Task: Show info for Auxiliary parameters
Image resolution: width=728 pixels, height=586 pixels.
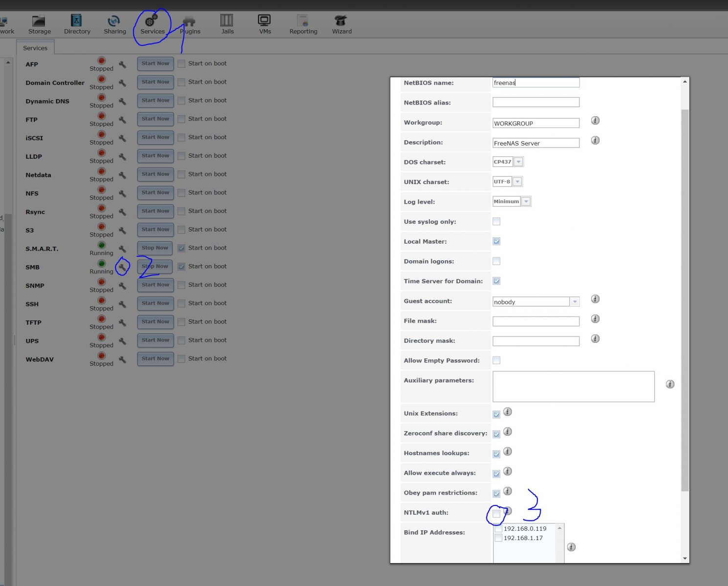Action: pyautogui.click(x=670, y=384)
